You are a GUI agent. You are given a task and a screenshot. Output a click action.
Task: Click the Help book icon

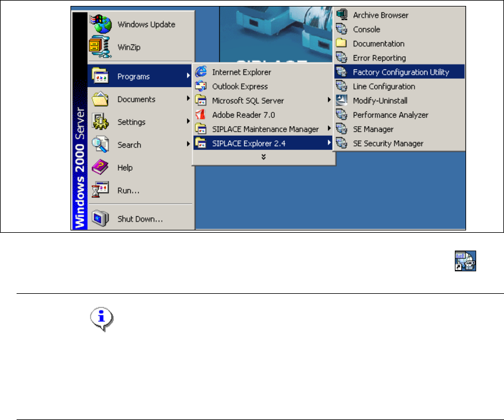100,167
